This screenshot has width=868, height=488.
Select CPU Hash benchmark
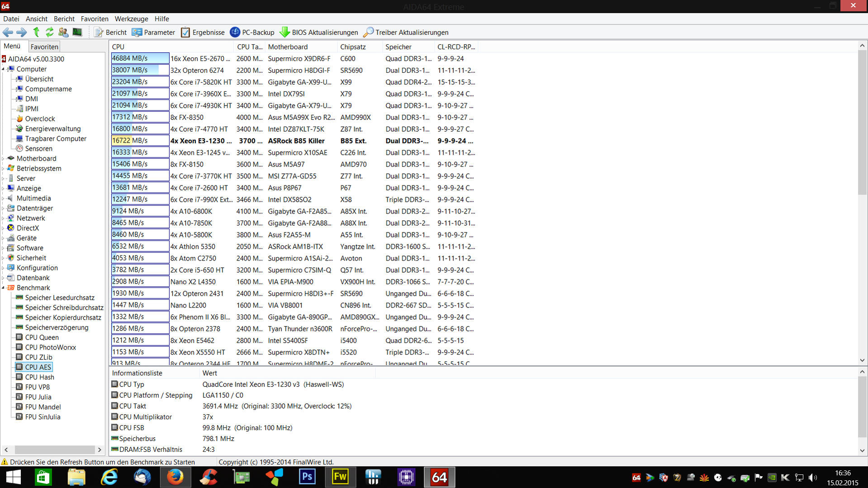click(x=39, y=377)
